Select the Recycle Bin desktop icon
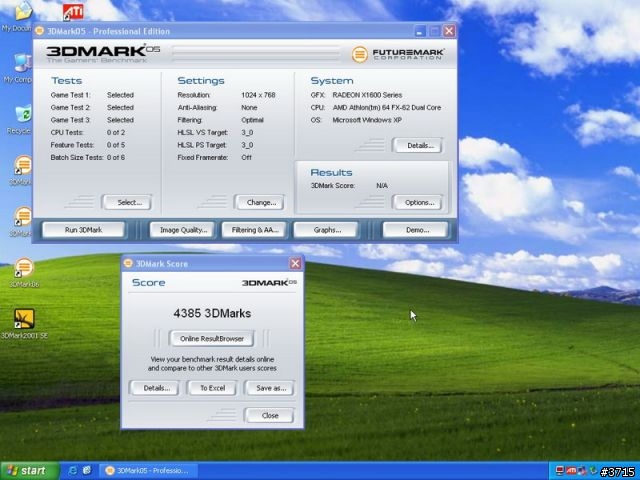 (19, 120)
